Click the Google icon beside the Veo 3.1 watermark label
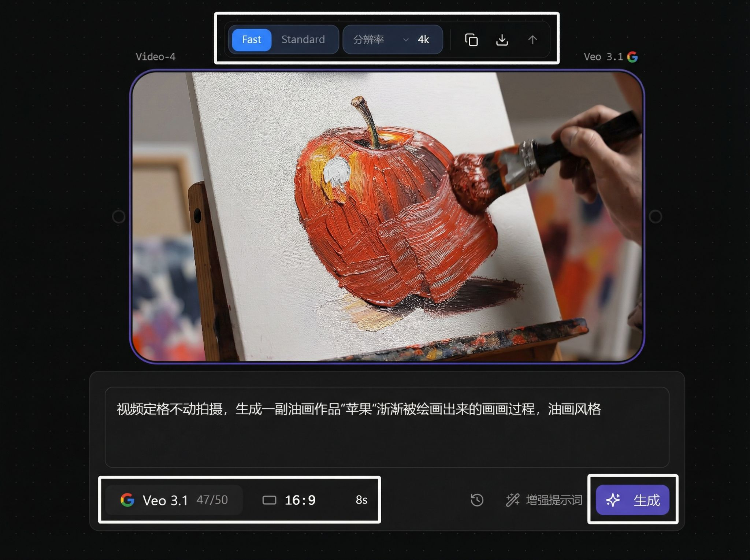 pos(633,56)
